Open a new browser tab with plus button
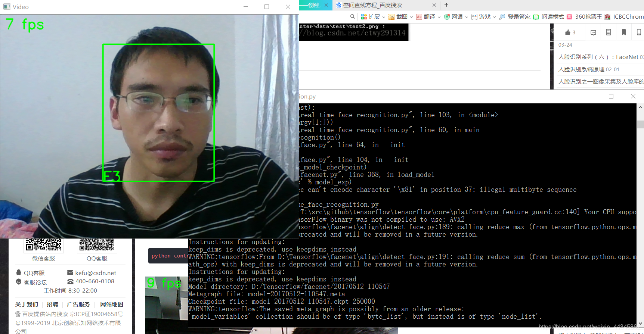The height and width of the screenshot is (334, 644). click(x=446, y=5)
